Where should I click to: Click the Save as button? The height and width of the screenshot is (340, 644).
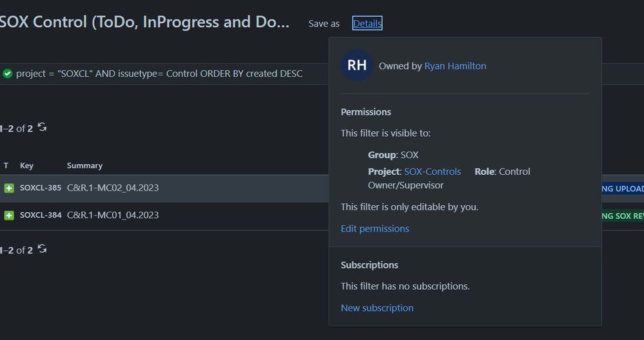pos(324,24)
